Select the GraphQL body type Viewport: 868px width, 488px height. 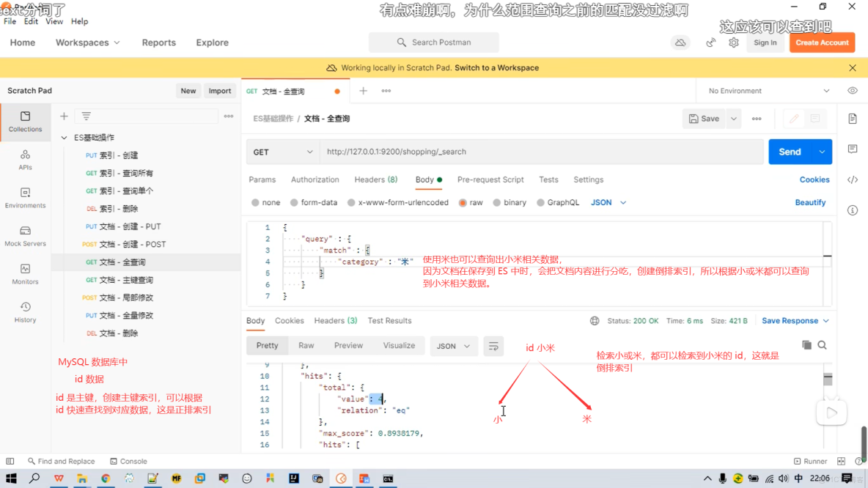(558, 202)
